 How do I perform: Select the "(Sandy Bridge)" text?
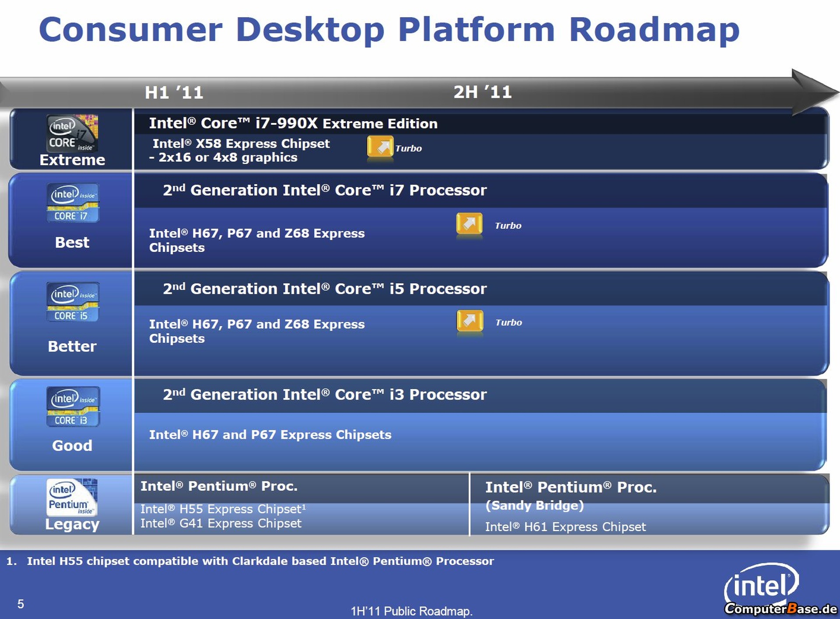(x=534, y=506)
